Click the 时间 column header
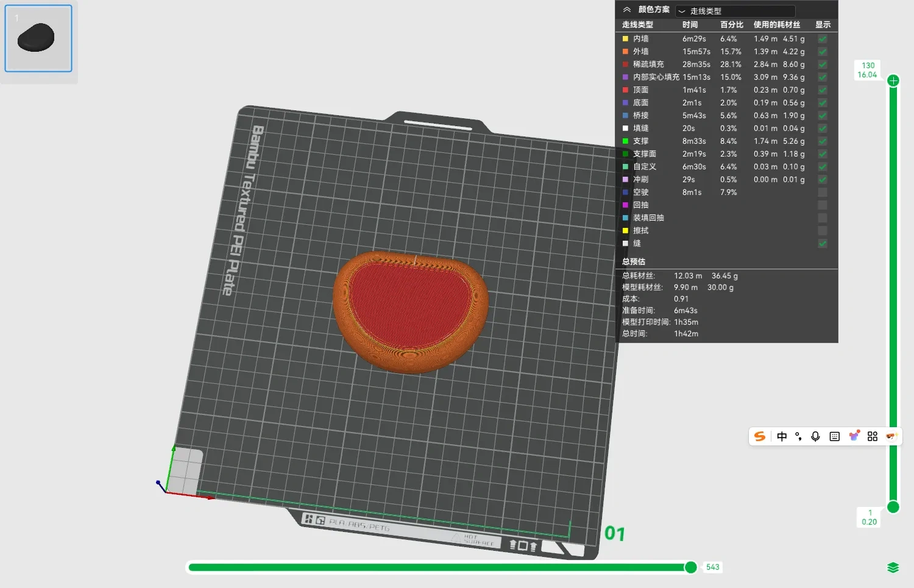Screen dimensions: 914x588 tap(690, 25)
